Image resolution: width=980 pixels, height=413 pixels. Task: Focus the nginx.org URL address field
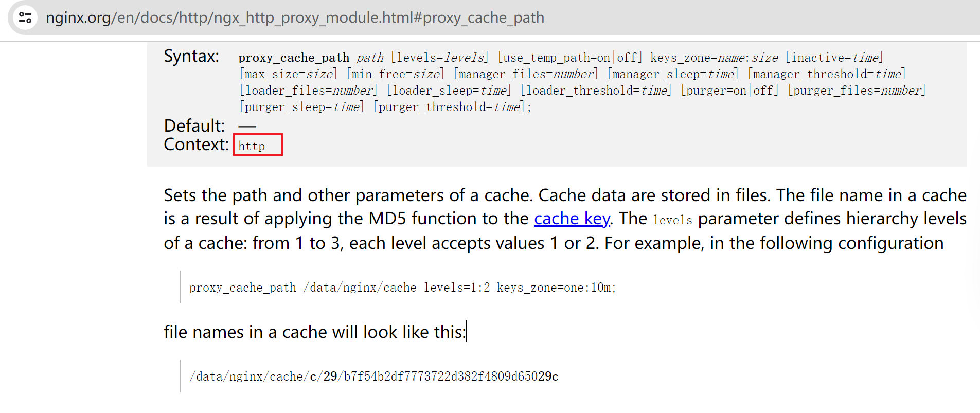pyautogui.click(x=295, y=18)
